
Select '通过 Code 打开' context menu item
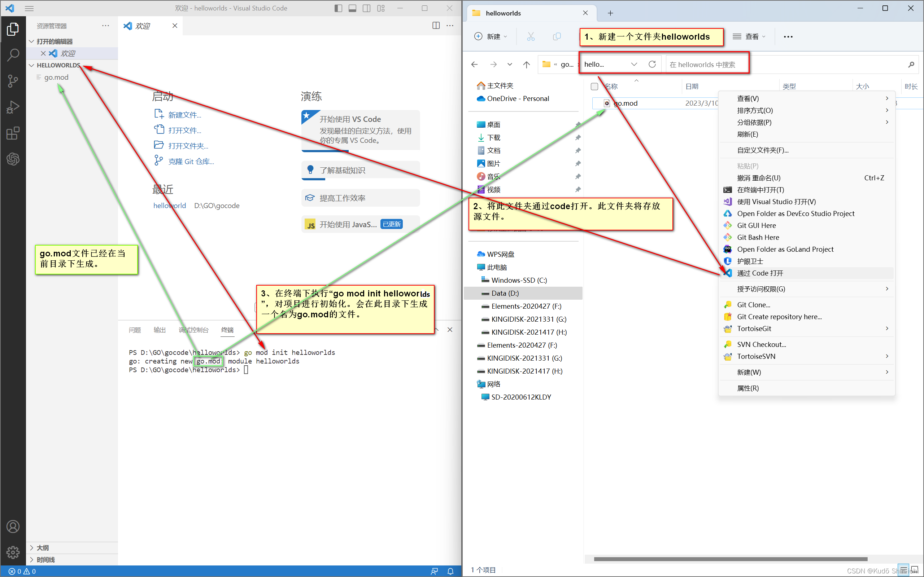point(760,273)
